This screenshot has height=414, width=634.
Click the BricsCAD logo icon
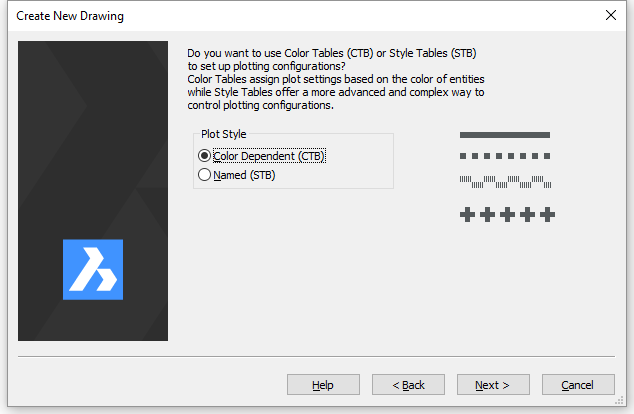93,269
